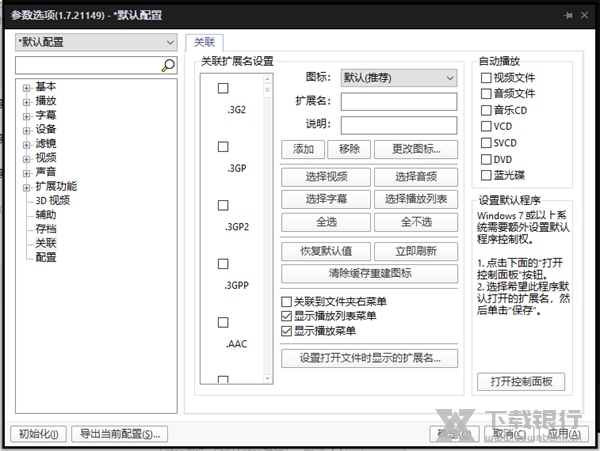Click the 选择视频 button
Viewport: 600px width, 451px height.
click(325, 176)
